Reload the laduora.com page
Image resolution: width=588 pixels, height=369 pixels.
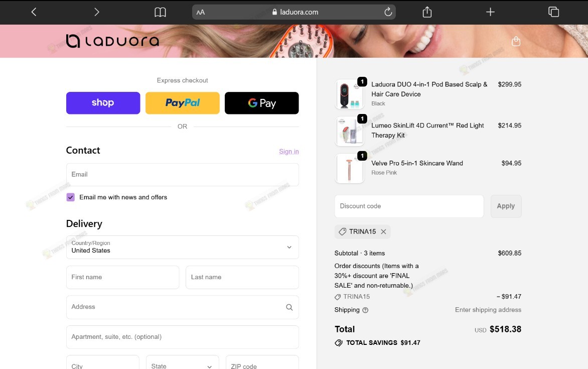click(388, 12)
